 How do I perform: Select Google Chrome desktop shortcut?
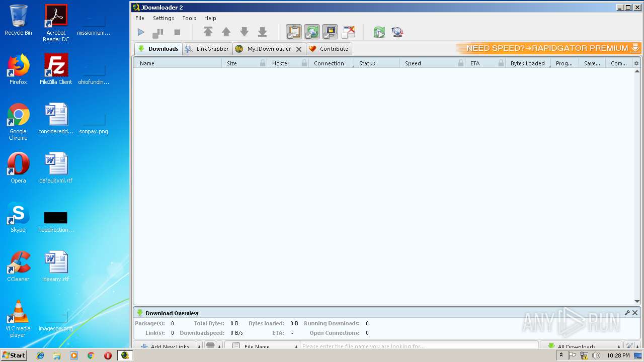coord(18,122)
